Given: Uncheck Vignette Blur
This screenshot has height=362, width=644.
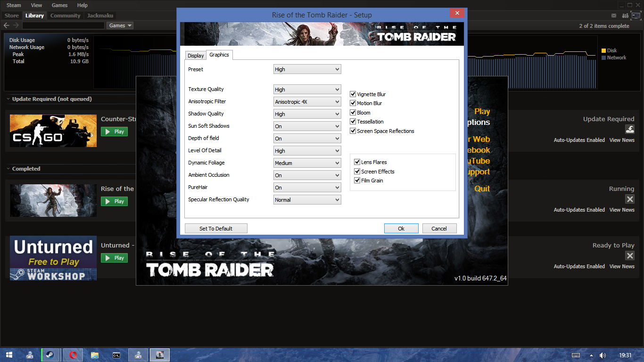Looking at the screenshot, I should 353,94.
